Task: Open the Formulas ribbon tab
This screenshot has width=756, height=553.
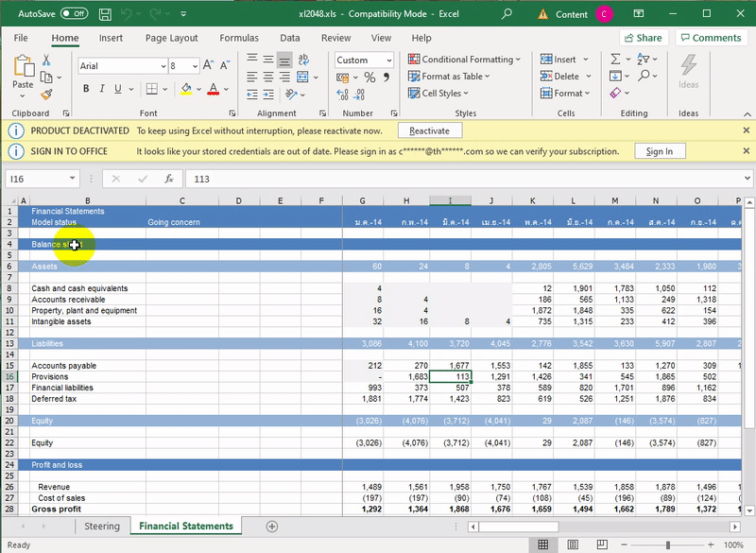Action: (x=238, y=38)
